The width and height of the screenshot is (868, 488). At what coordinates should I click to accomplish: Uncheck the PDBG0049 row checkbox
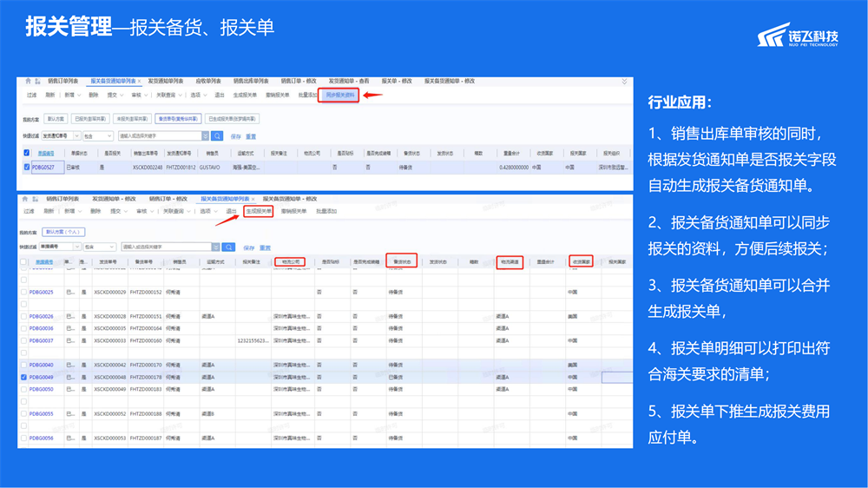click(x=23, y=377)
